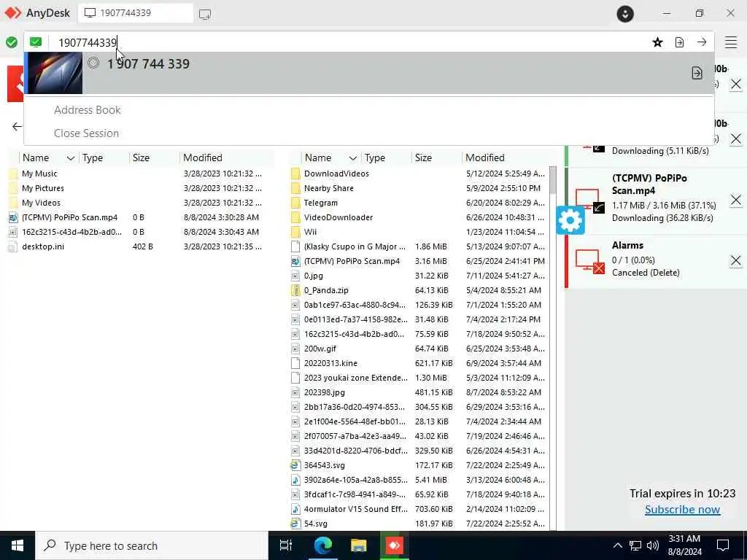The height and width of the screenshot is (560, 747).
Task: Click the green monitor icon in address bar
Action: pos(36,42)
